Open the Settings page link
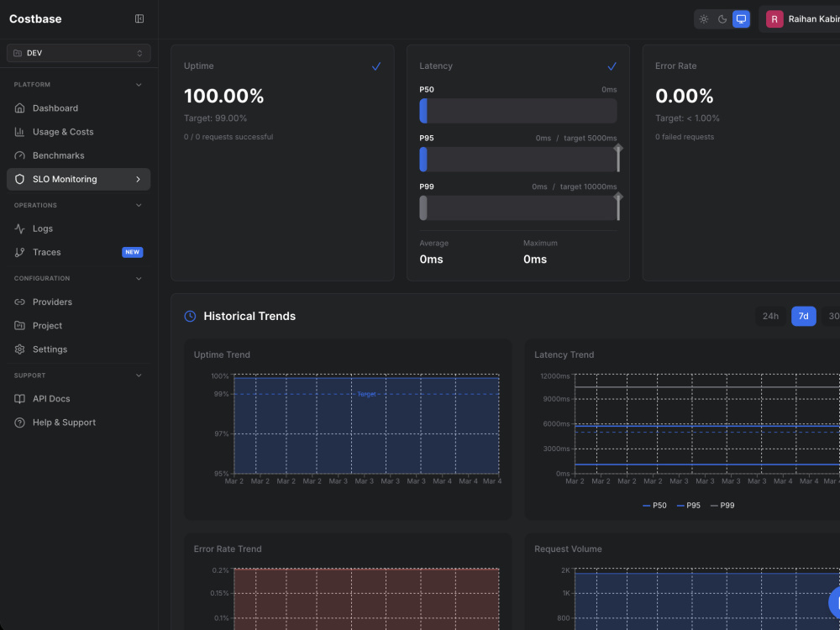The image size is (840, 630). pyautogui.click(x=78, y=349)
